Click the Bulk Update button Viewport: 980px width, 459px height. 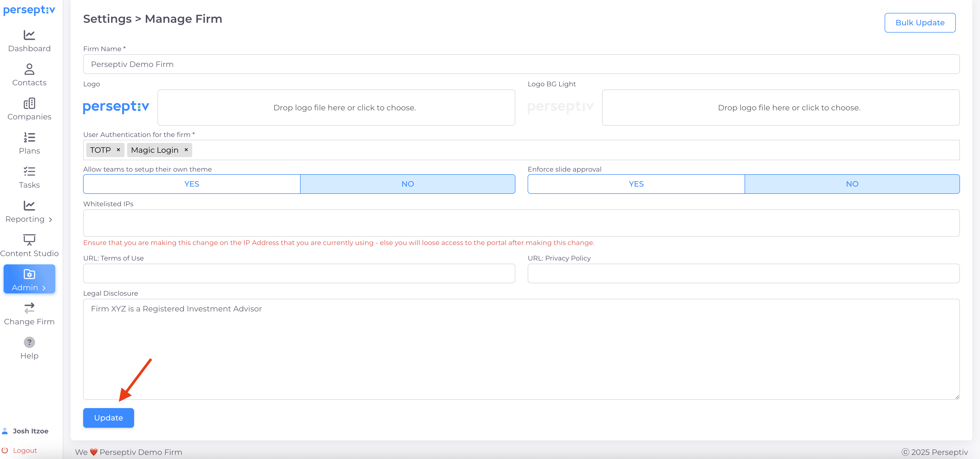920,23
